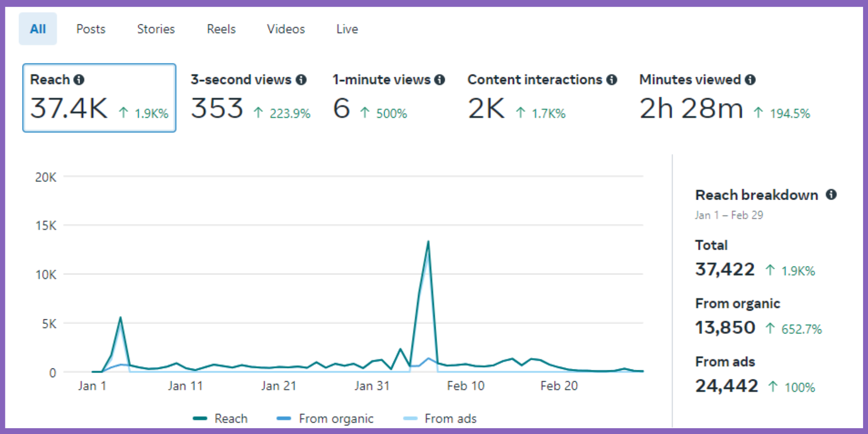This screenshot has height=434, width=868.
Task: Click the Feb 20 axis label
Action: point(559,386)
